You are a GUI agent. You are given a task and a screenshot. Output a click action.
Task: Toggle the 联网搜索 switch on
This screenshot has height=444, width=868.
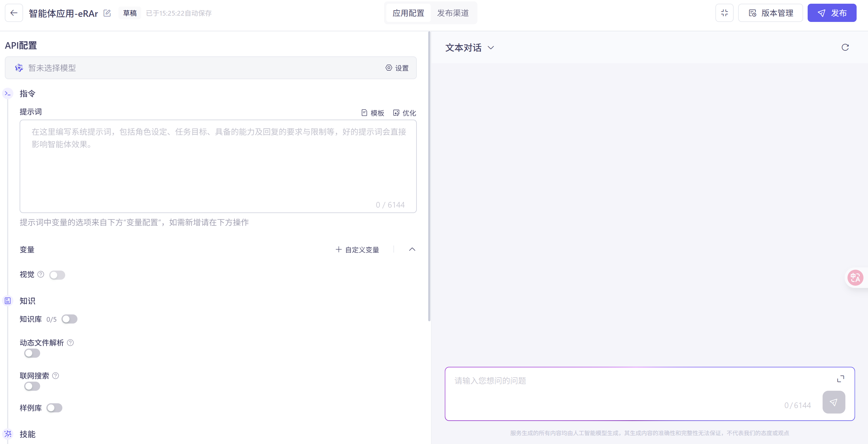pos(32,386)
